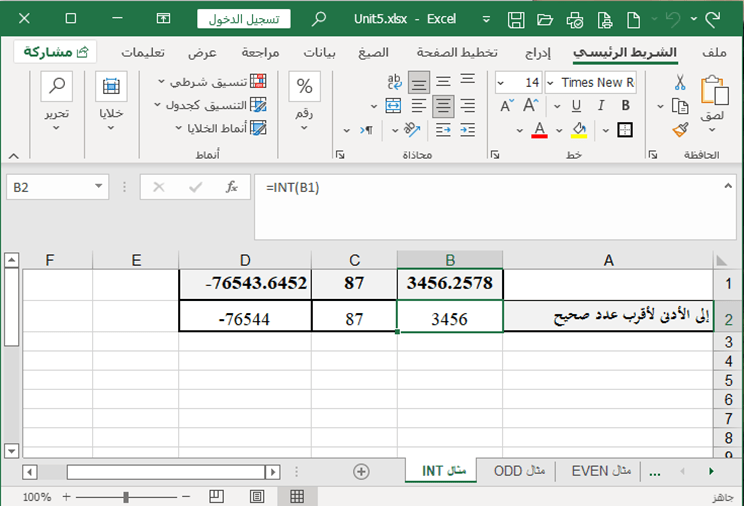Toggle center horizontal alignment
744x506 pixels.
441,105
